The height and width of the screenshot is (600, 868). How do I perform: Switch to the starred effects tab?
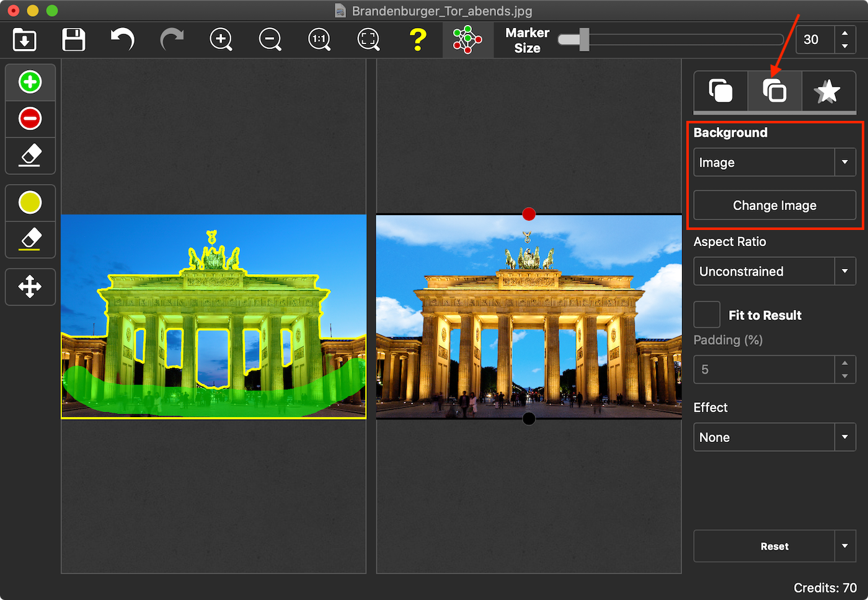[x=828, y=92]
